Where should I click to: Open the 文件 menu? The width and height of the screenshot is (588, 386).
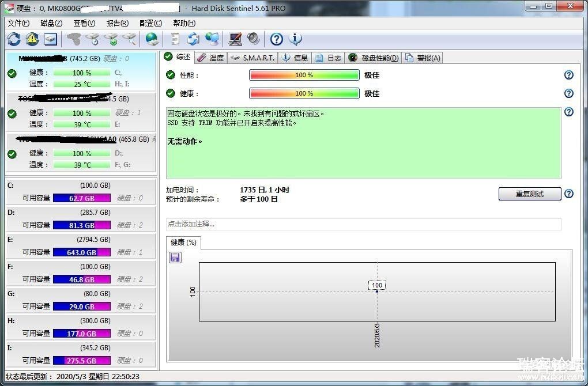[18, 23]
